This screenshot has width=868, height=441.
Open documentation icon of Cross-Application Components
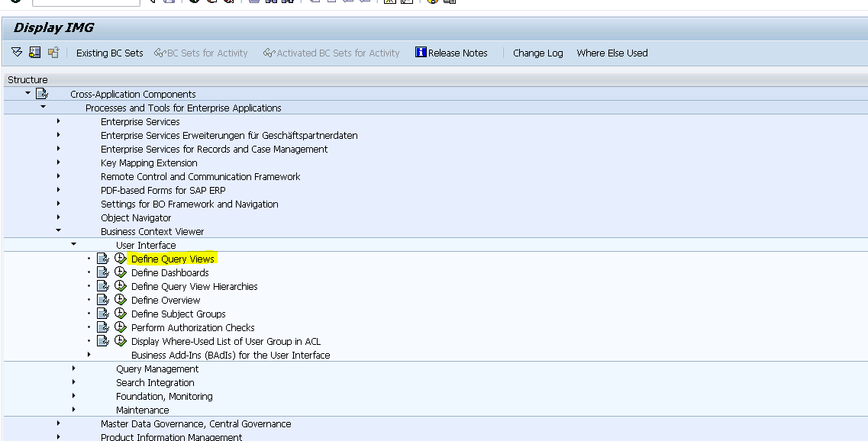tap(42, 94)
